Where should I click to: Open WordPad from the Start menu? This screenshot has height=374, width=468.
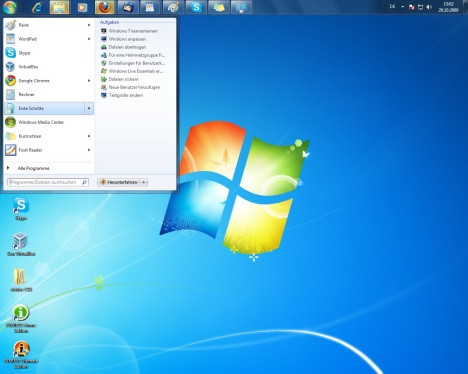pyautogui.click(x=49, y=39)
